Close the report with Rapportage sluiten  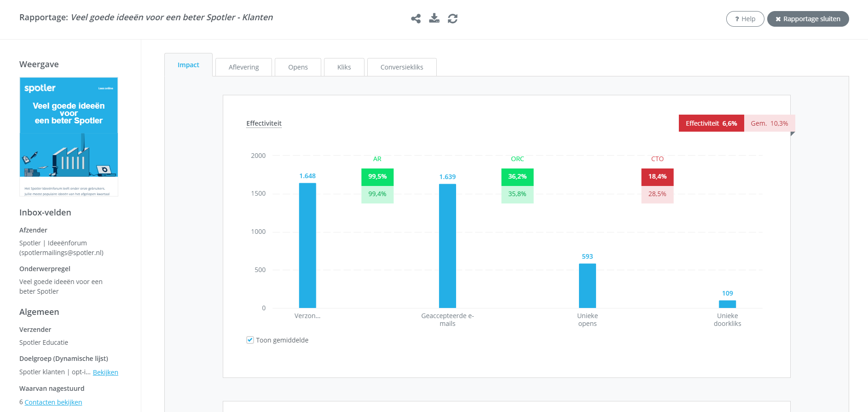(x=808, y=19)
